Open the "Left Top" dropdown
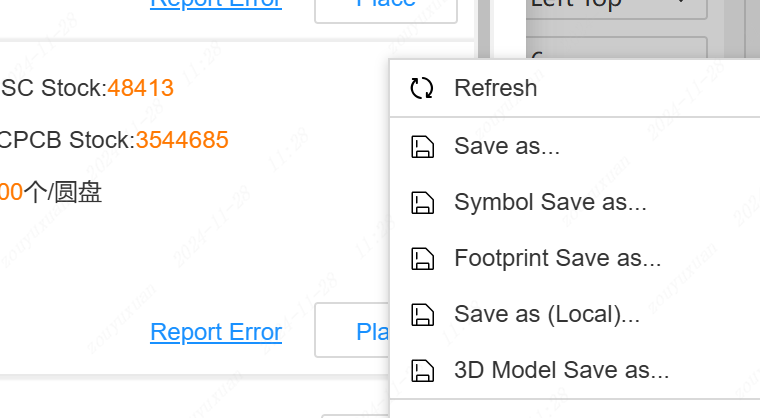 pyautogui.click(x=615, y=6)
